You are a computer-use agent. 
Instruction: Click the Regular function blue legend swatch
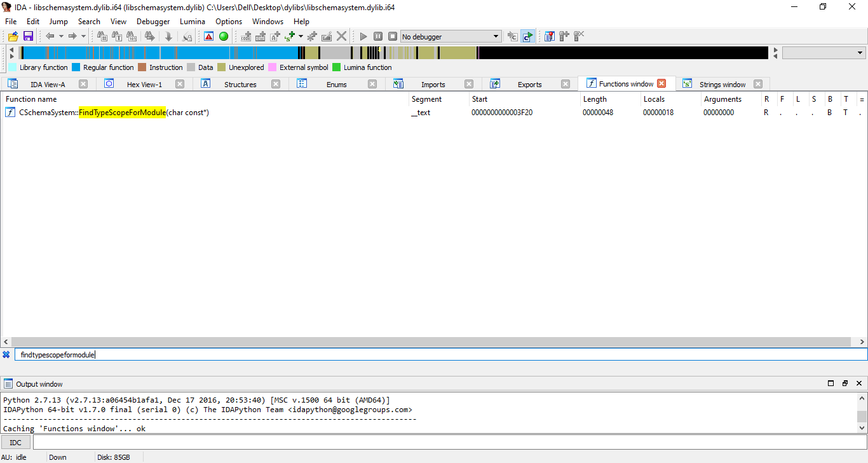click(76, 67)
